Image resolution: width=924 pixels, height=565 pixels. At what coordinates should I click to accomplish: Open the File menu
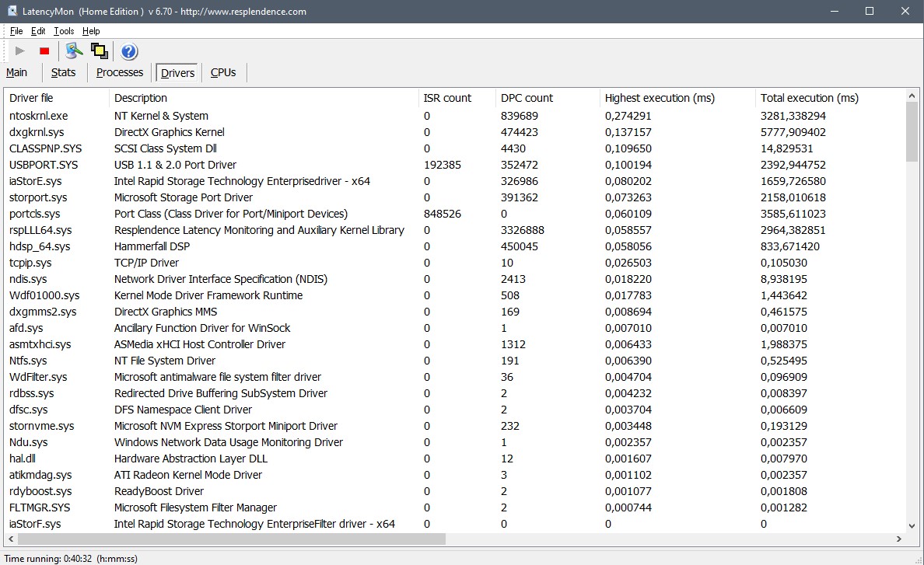(x=16, y=31)
